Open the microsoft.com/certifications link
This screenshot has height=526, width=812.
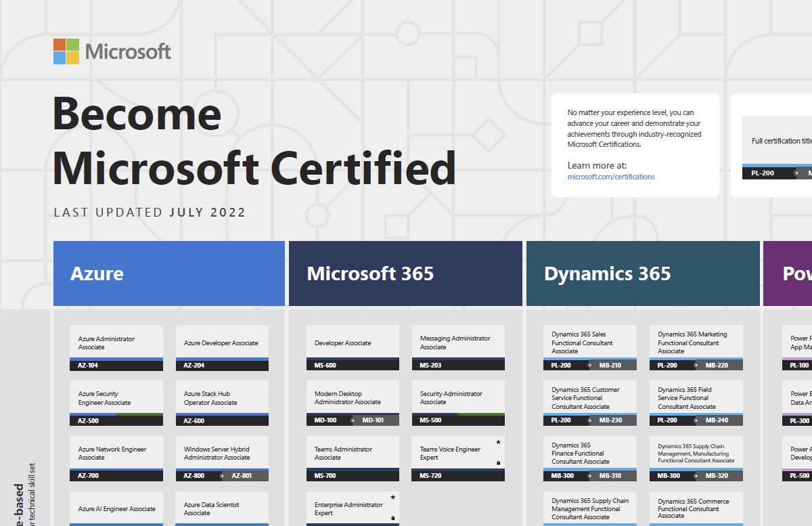[611, 177]
